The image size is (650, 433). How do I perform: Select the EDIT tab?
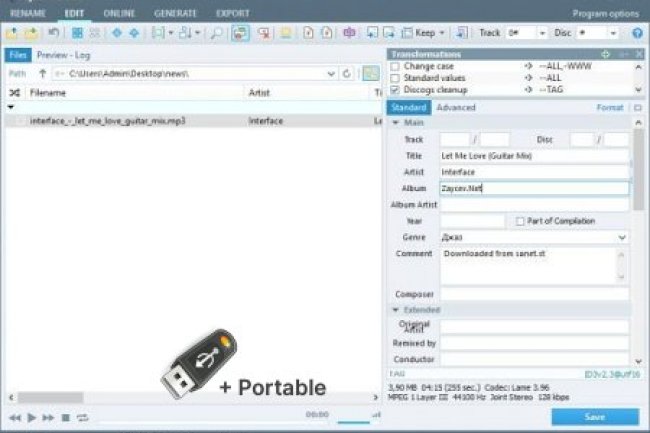(74, 13)
